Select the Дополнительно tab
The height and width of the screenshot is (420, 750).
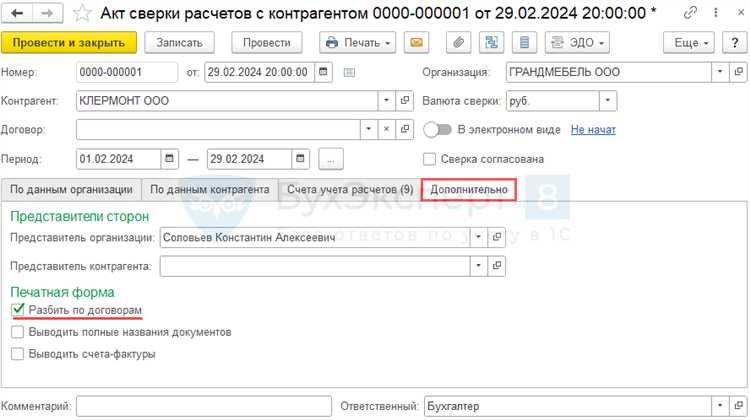point(469,190)
